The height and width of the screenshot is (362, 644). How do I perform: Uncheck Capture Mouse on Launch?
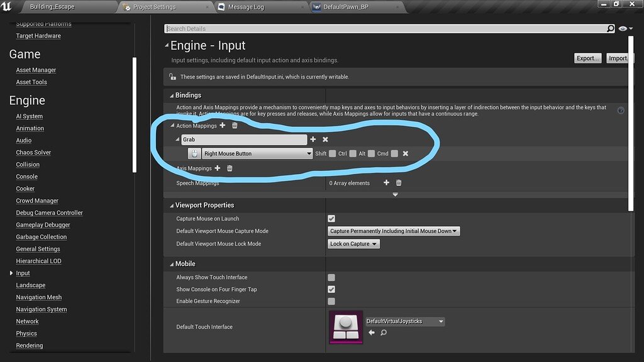(x=331, y=218)
